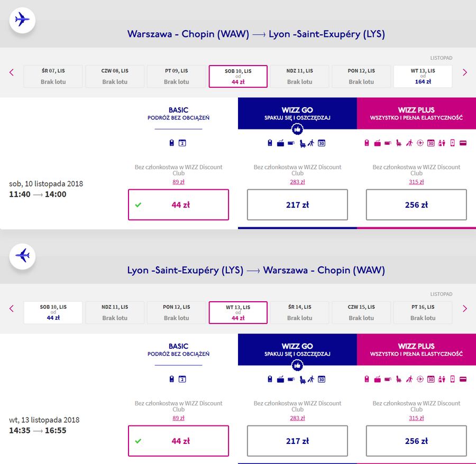Choose return date SOB 10, LIS
The image size is (476, 464).
53,312
